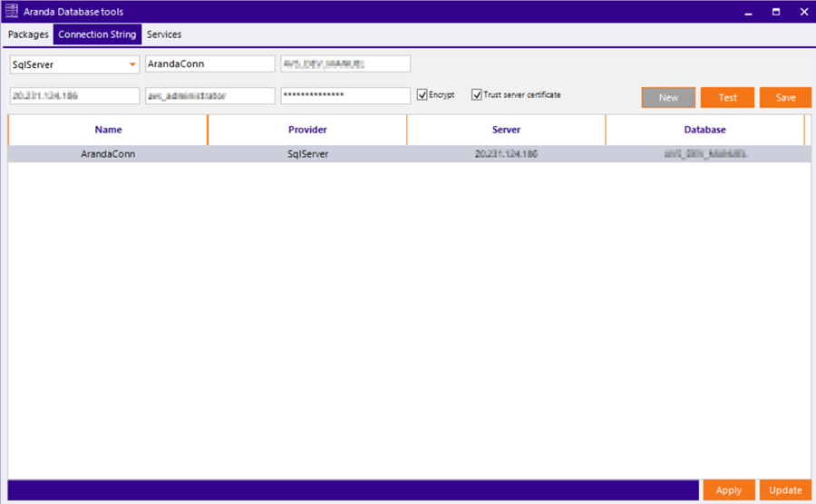Select the ArandaConn cell in the table
816x504 pixels.
coord(108,154)
